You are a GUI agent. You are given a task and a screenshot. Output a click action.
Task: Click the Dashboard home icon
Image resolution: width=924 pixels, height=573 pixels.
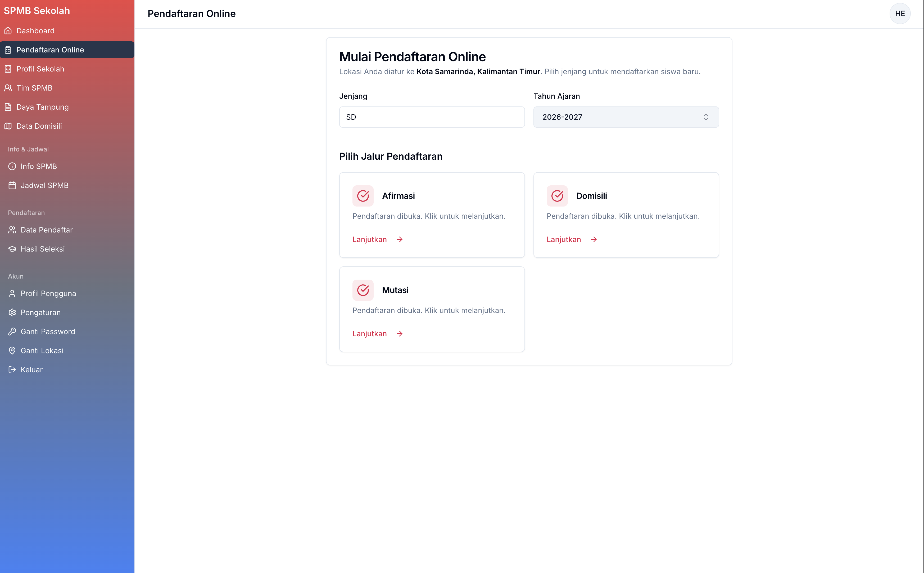(8, 31)
